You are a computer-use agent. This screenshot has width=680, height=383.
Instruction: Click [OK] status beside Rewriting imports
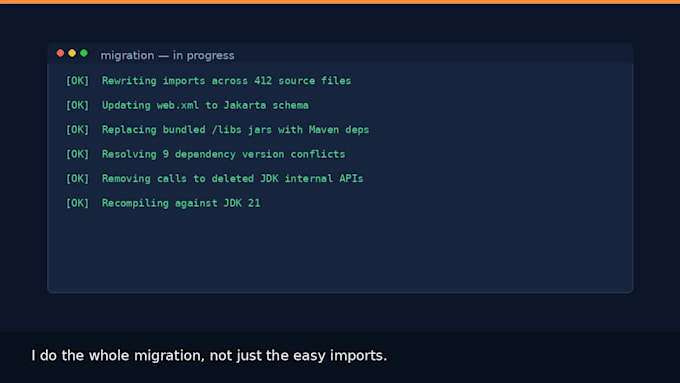coord(77,81)
